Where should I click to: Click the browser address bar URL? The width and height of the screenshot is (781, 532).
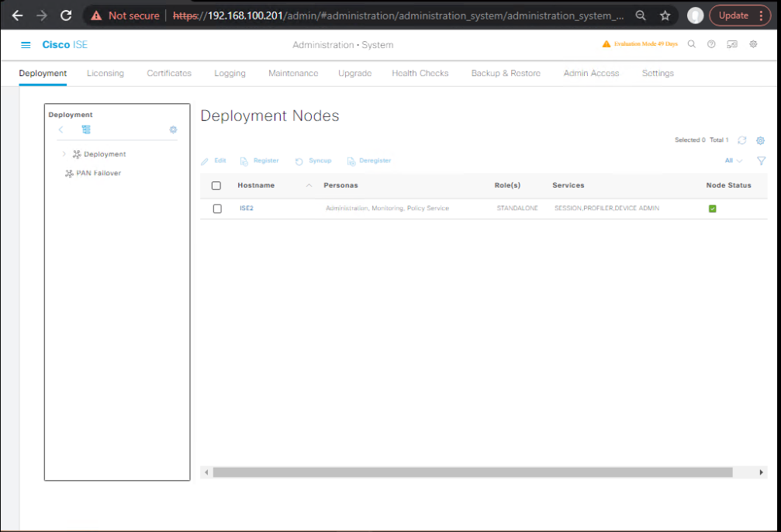coord(398,16)
